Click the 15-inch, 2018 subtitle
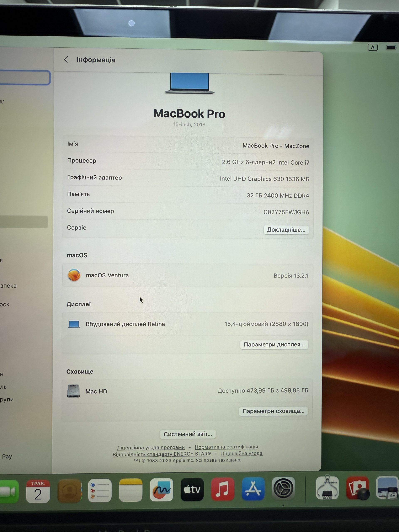Viewport: 399px width, 532px height. point(189,124)
